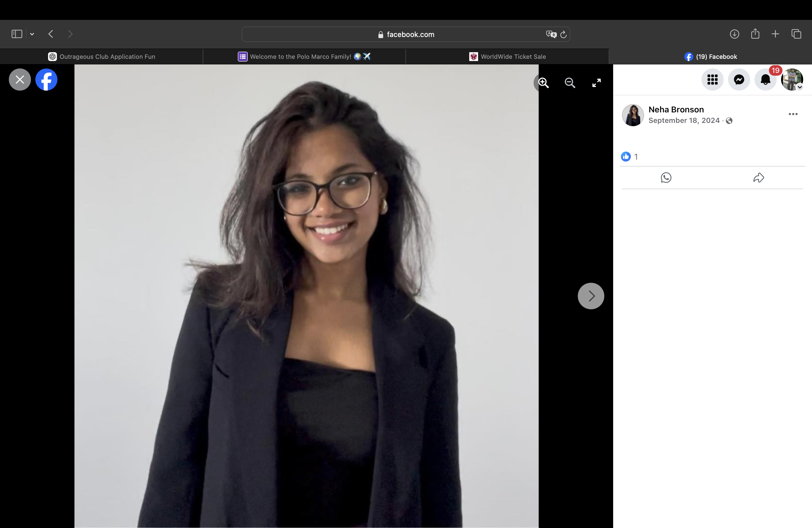Open the translate page icon
The image size is (812, 528).
[x=551, y=35]
